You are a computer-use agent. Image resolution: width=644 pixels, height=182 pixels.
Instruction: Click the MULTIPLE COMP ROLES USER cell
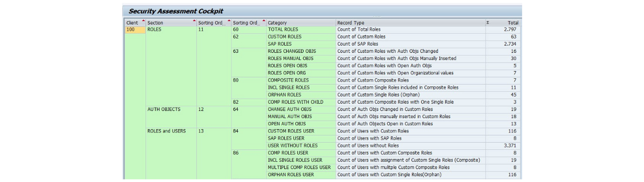301,167
